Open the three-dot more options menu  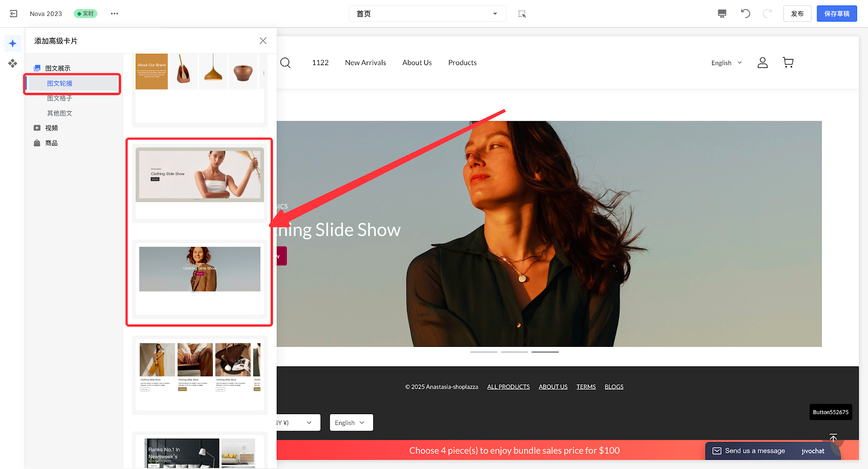pos(114,14)
